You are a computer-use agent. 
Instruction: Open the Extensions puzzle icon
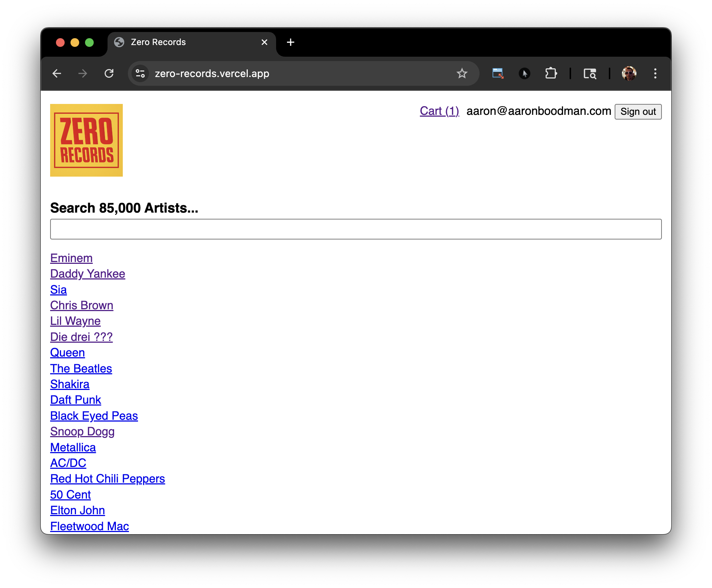tap(551, 74)
